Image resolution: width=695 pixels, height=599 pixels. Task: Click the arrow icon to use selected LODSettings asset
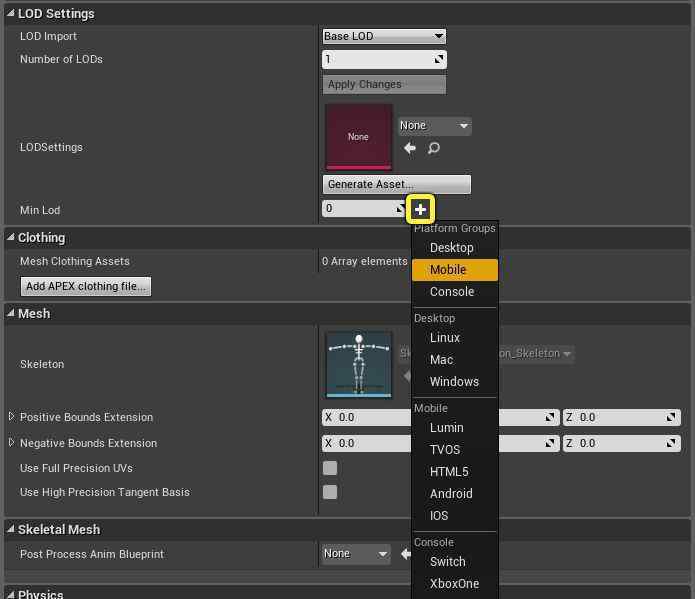410,148
